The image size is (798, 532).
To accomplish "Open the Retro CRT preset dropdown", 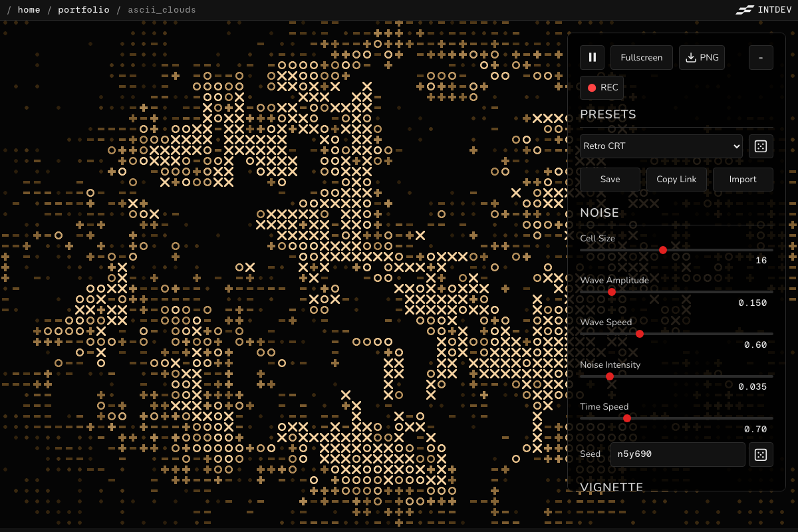I will click(661, 146).
